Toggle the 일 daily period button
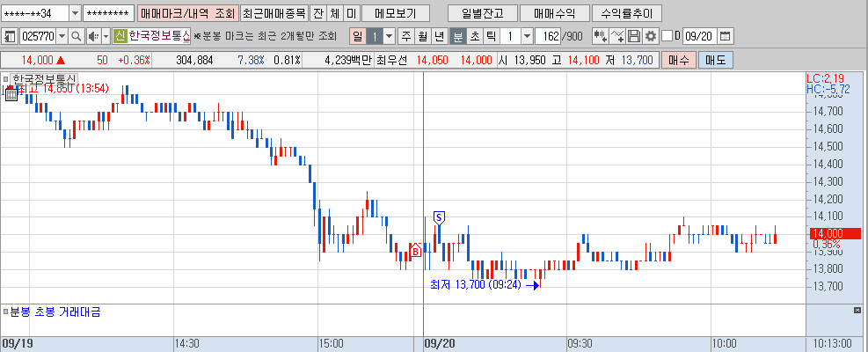This screenshot has width=868, height=352. [x=358, y=37]
